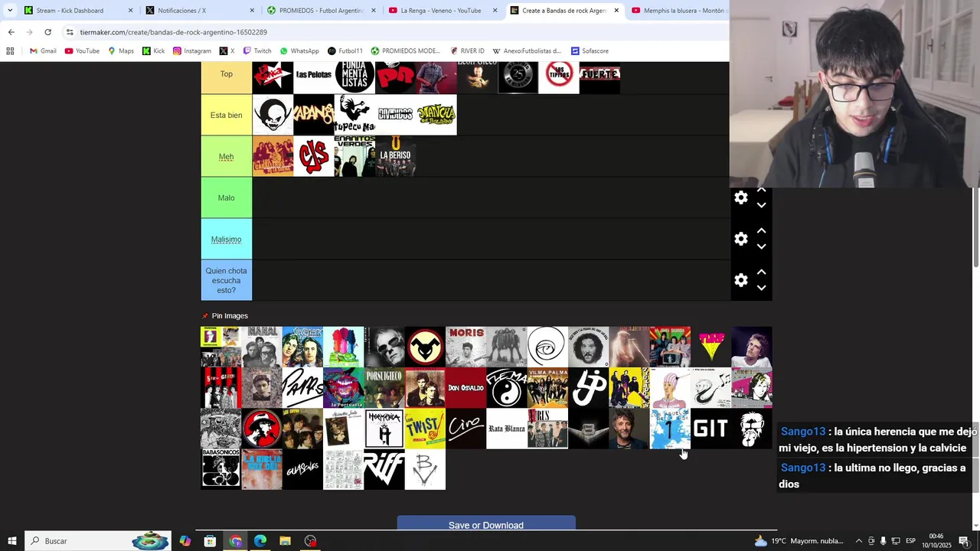
Task: Open the YouTube bookmark
Action: pos(82,51)
